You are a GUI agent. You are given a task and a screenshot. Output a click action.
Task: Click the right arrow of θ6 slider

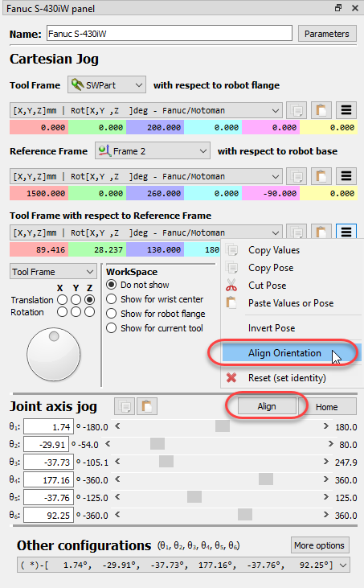coord(325,515)
